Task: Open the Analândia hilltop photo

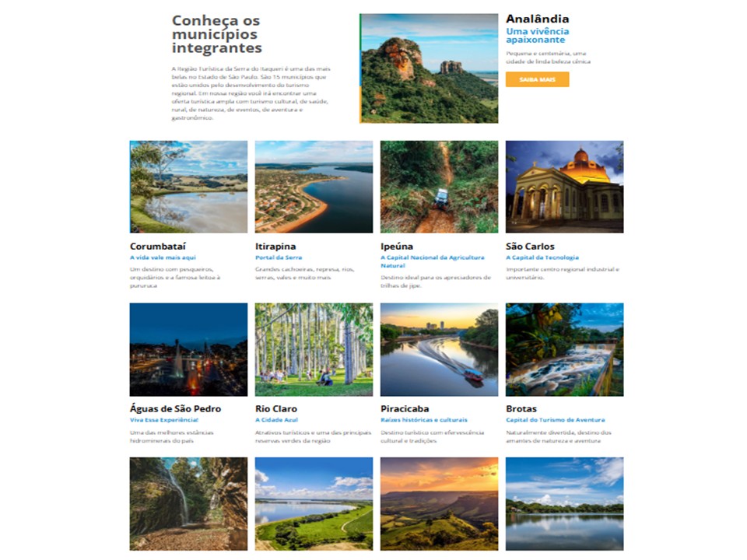Action: click(429, 68)
